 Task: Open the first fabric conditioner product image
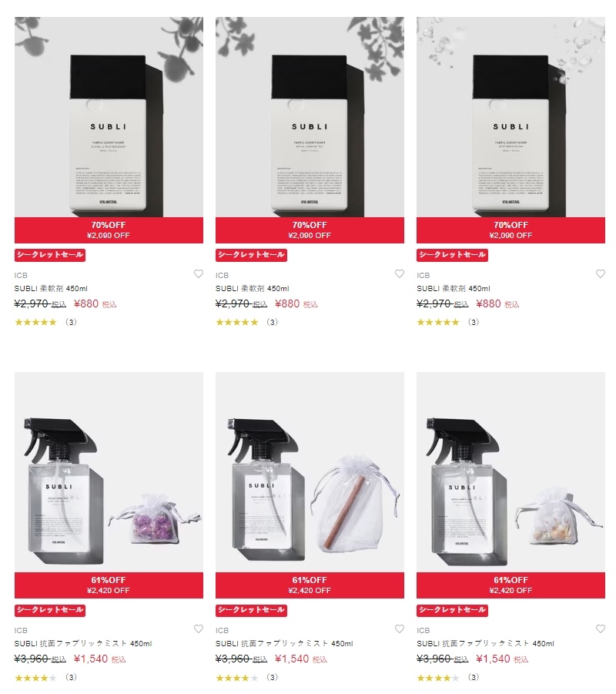point(109,117)
